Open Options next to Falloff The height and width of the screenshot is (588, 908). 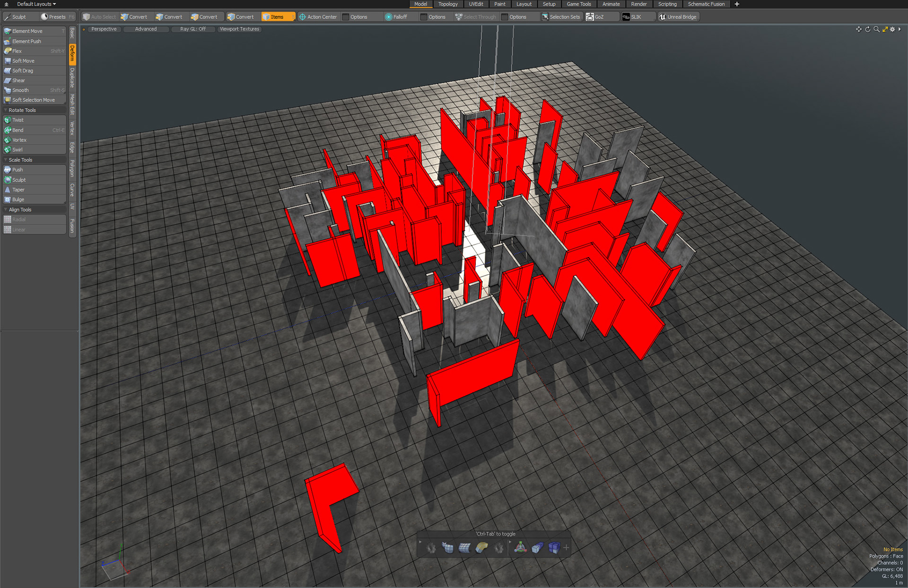(437, 17)
